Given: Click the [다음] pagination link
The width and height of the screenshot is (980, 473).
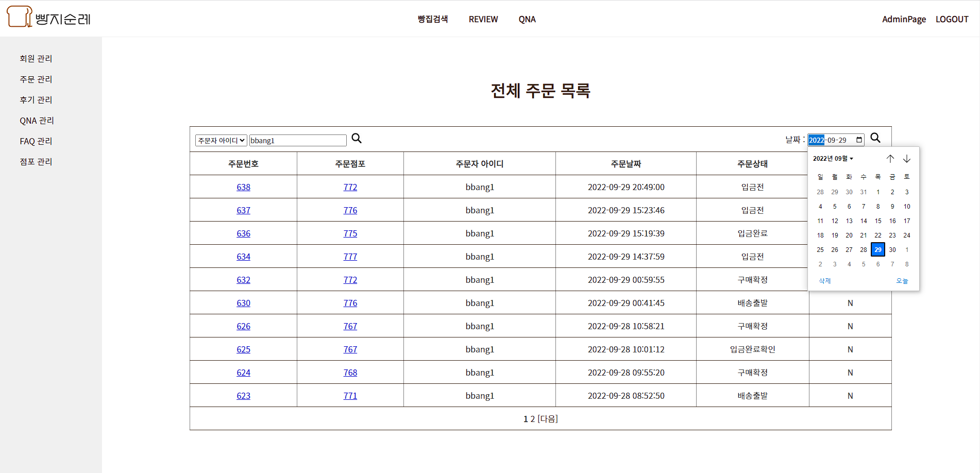Looking at the screenshot, I should (548, 418).
